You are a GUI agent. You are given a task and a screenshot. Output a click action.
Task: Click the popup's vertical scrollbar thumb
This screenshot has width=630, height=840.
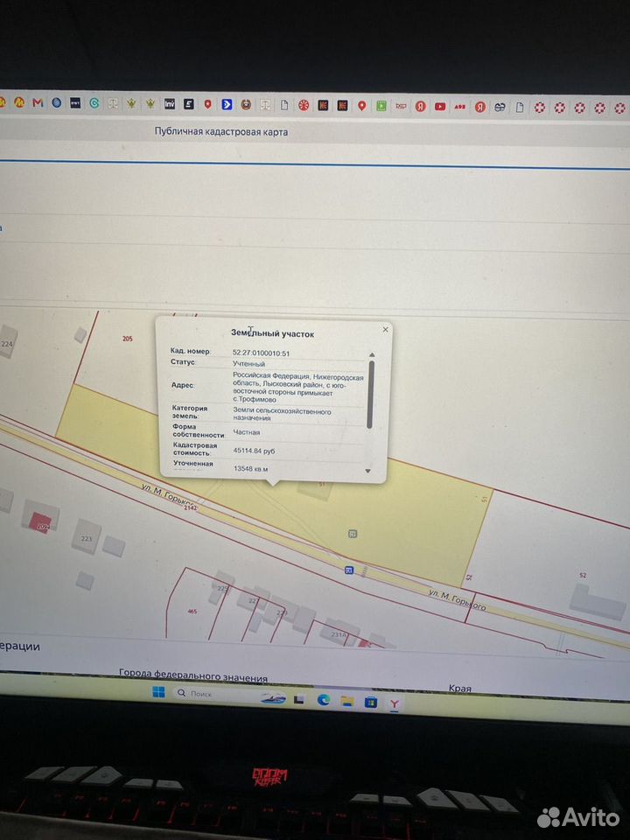point(370,395)
